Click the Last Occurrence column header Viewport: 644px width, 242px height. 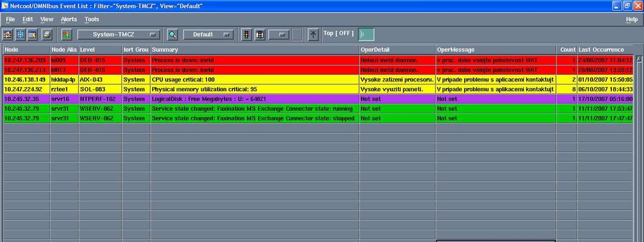[606, 50]
